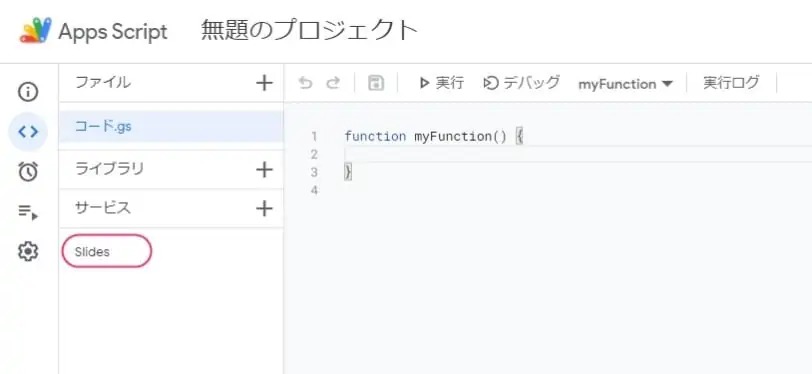
Task: Open Triggers via the alarm clock icon
Action: tap(28, 171)
